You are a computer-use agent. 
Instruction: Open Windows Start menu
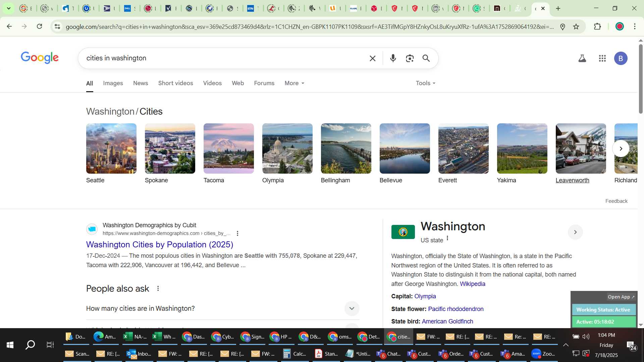tap(10, 345)
